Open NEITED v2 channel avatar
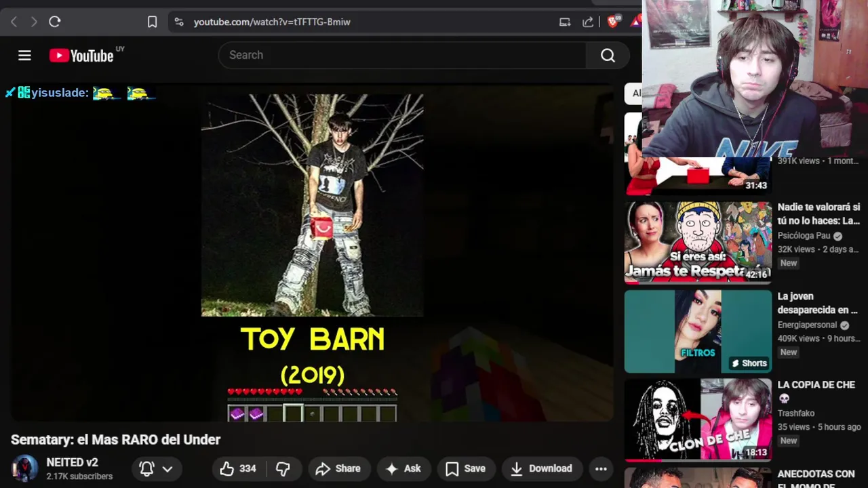 click(25, 468)
